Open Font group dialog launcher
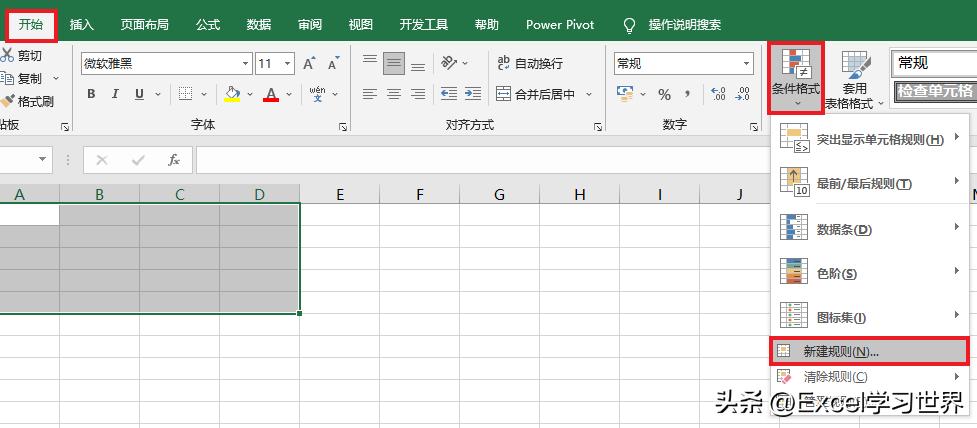 click(343, 127)
